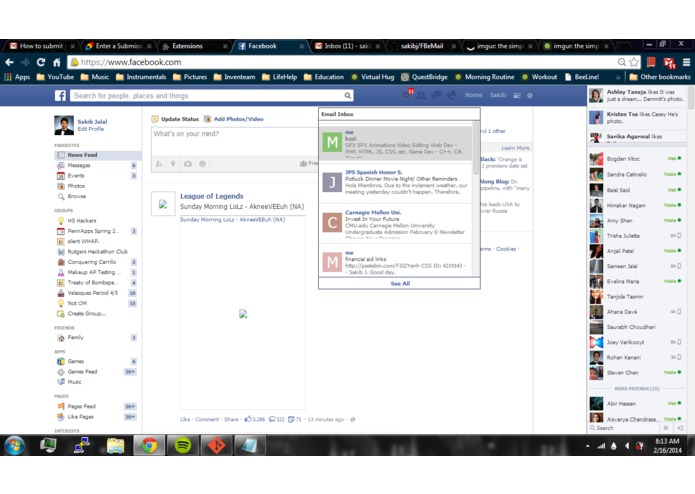Screen dimensions: 695x494
Task: Show hidden system tray icons arrow
Action: pos(588,446)
